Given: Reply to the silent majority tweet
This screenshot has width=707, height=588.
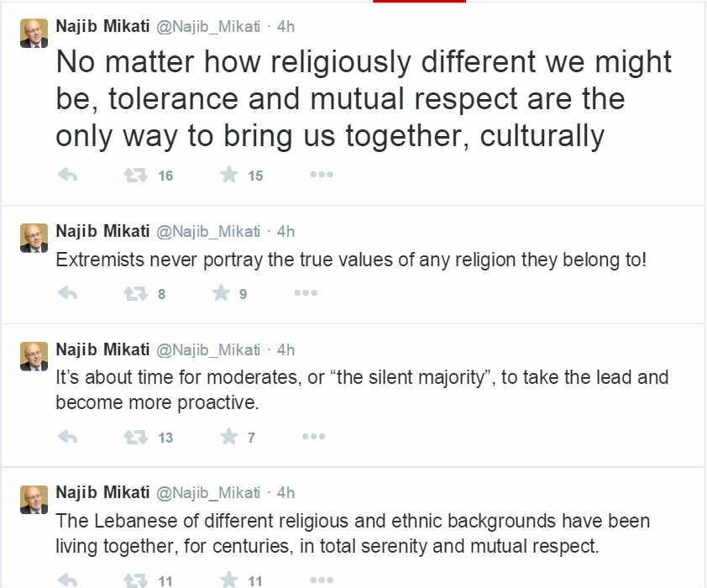Looking at the screenshot, I should (x=68, y=437).
